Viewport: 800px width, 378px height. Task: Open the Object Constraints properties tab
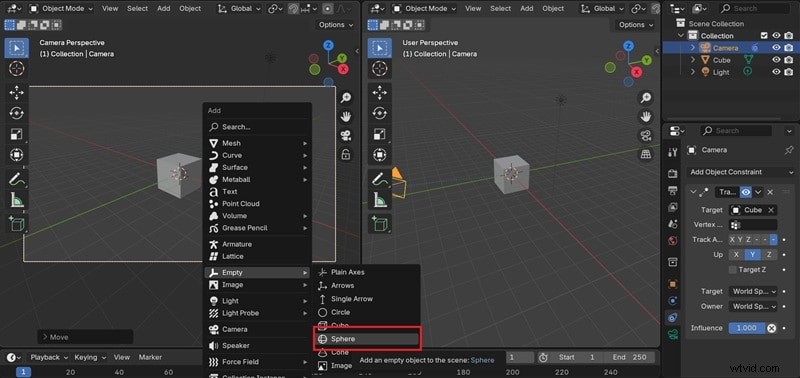pos(673,318)
